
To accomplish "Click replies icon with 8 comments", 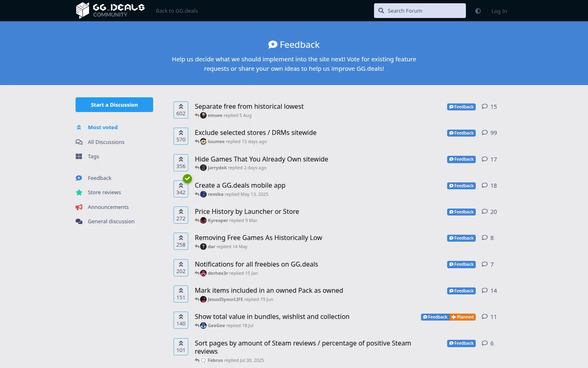I will coord(485,238).
